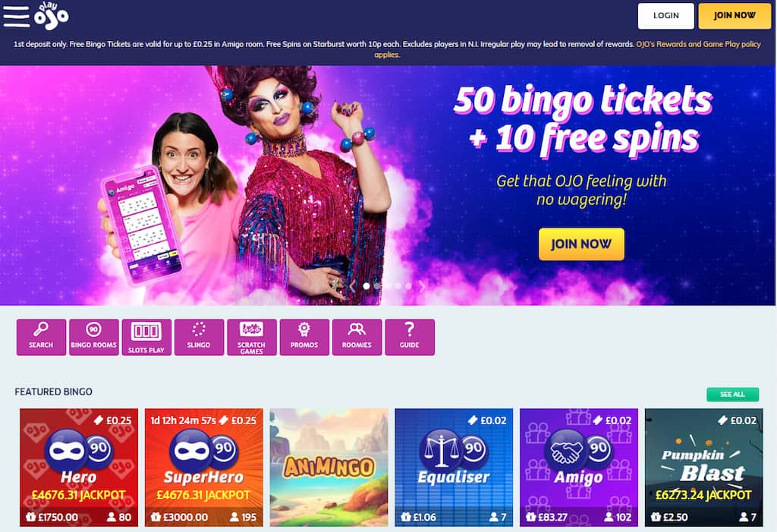Open the hamburger menu
This screenshot has width=777, height=532.
17,16
